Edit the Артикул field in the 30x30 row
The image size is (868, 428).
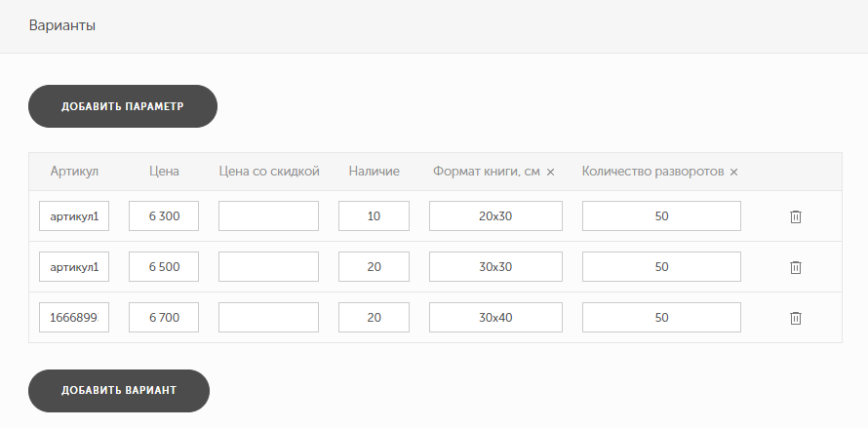[74, 267]
